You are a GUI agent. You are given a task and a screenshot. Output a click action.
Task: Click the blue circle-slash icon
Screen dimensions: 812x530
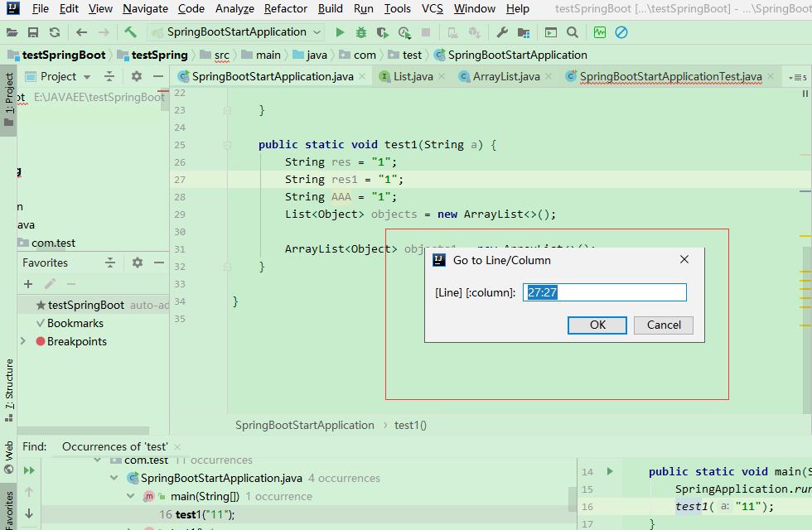click(621, 32)
